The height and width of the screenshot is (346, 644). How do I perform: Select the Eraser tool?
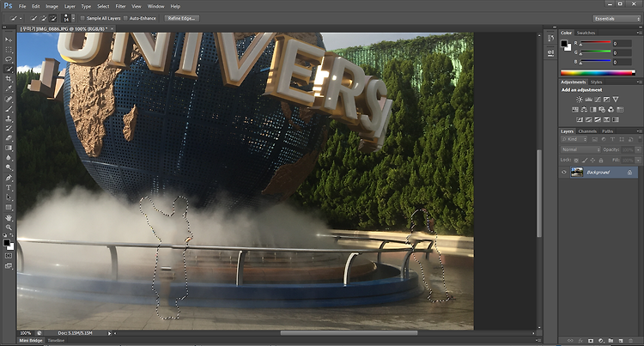pos(9,139)
